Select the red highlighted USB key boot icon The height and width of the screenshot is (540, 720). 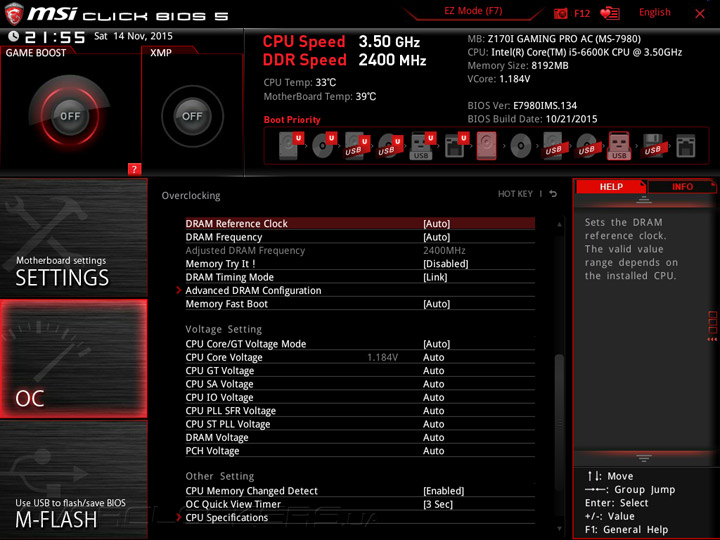pos(619,146)
